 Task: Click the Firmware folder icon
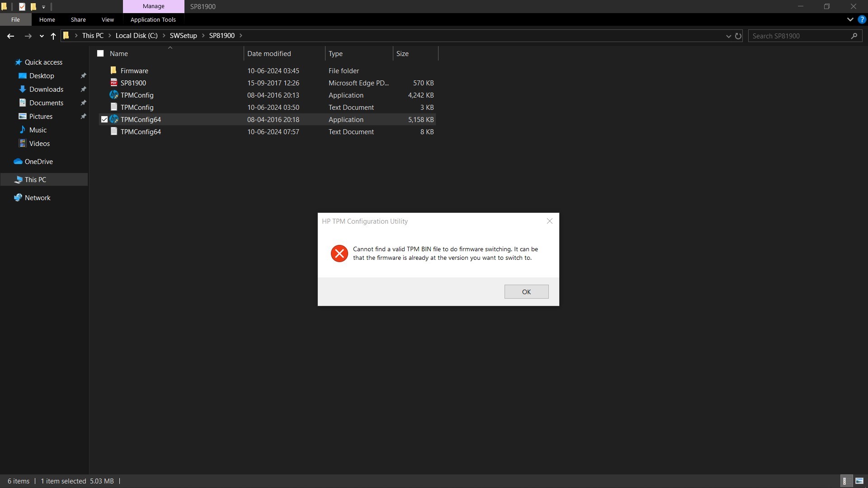click(113, 70)
